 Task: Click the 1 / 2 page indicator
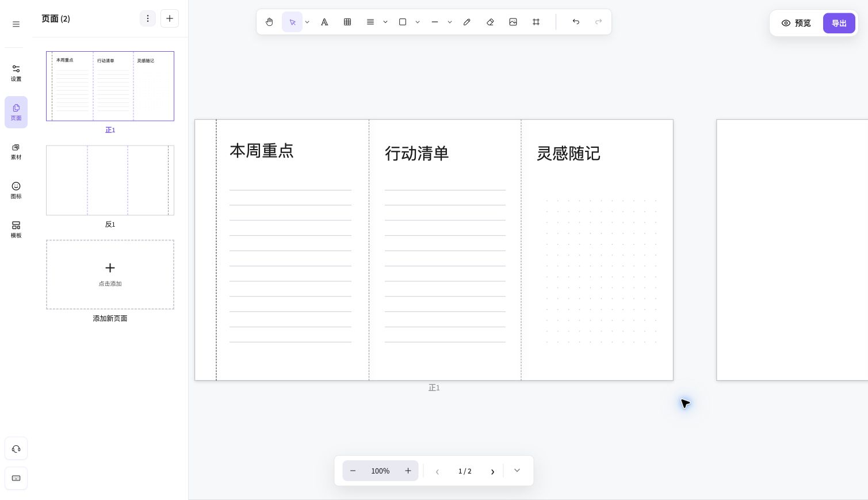(465, 471)
